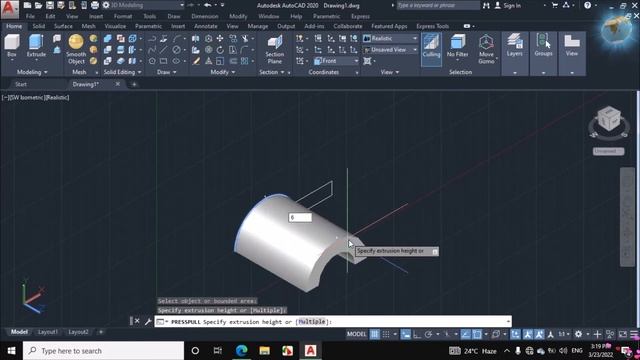Click the Undo arrow icon

point(208,5)
